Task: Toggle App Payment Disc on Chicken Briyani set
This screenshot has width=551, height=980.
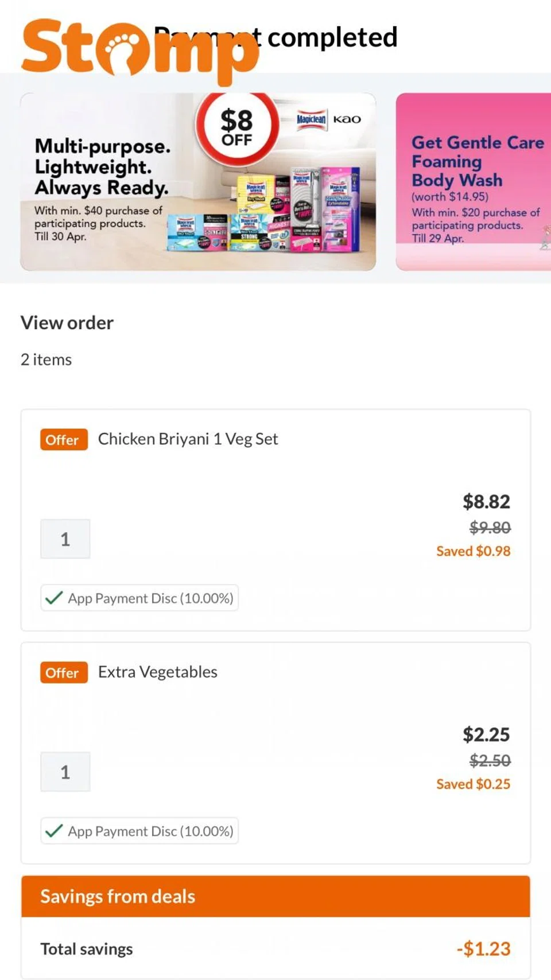Action: tap(139, 598)
